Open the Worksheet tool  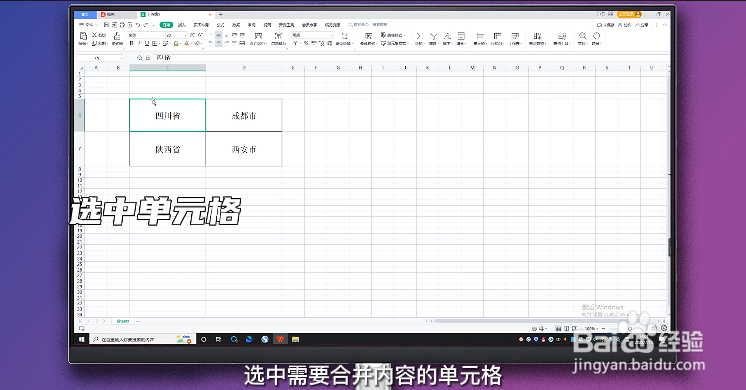pyautogui.click(x=515, y=38)
